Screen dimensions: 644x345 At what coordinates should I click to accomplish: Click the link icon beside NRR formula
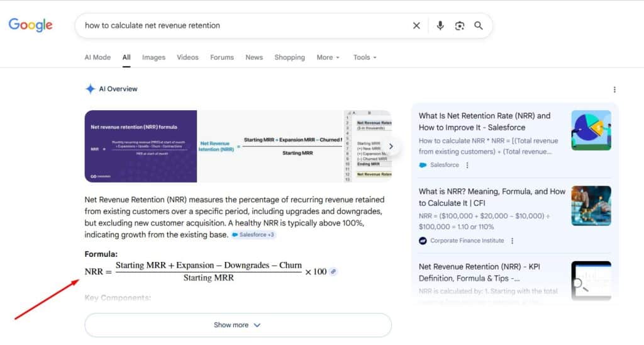point(333,271)
